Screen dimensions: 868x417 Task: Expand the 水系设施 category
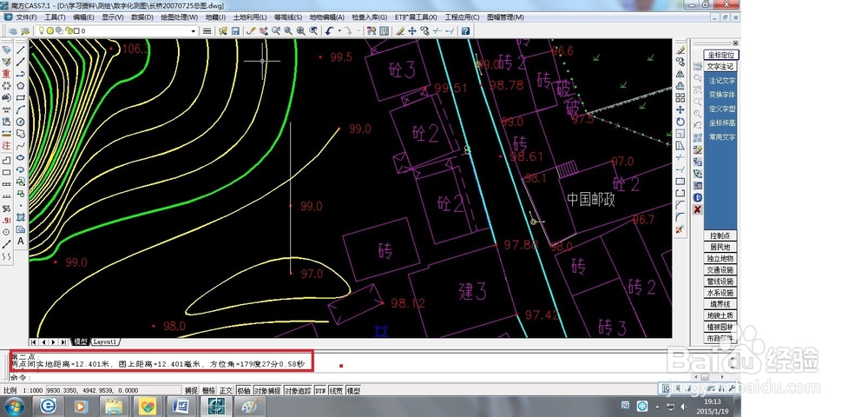coord(720,293)
